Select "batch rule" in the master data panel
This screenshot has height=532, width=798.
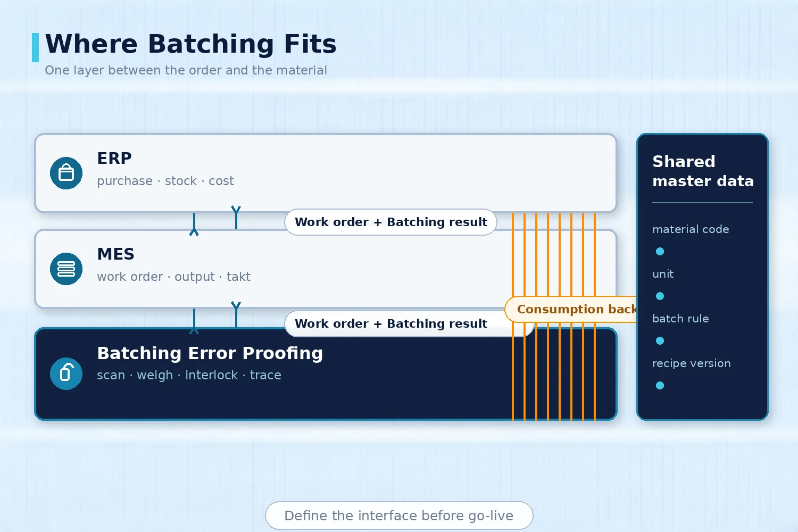pyautogui.click(x=680, y=319)
